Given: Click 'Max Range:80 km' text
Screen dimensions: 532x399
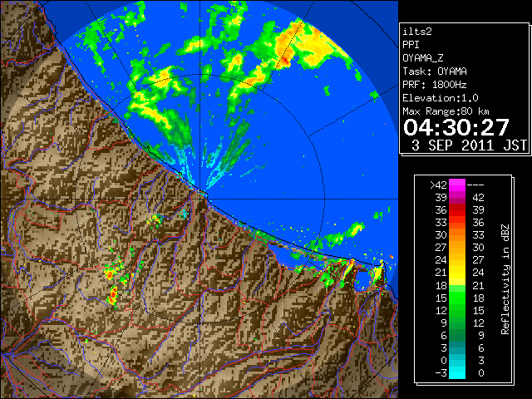Looking at the screenshot, I should click(446, 111).
